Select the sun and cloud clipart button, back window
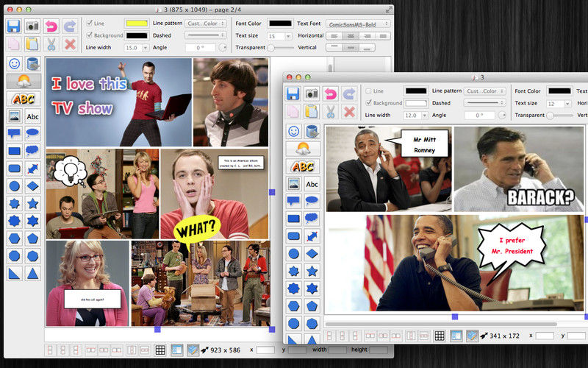This screenshot has width=588, height=368. tap(24, 81)
